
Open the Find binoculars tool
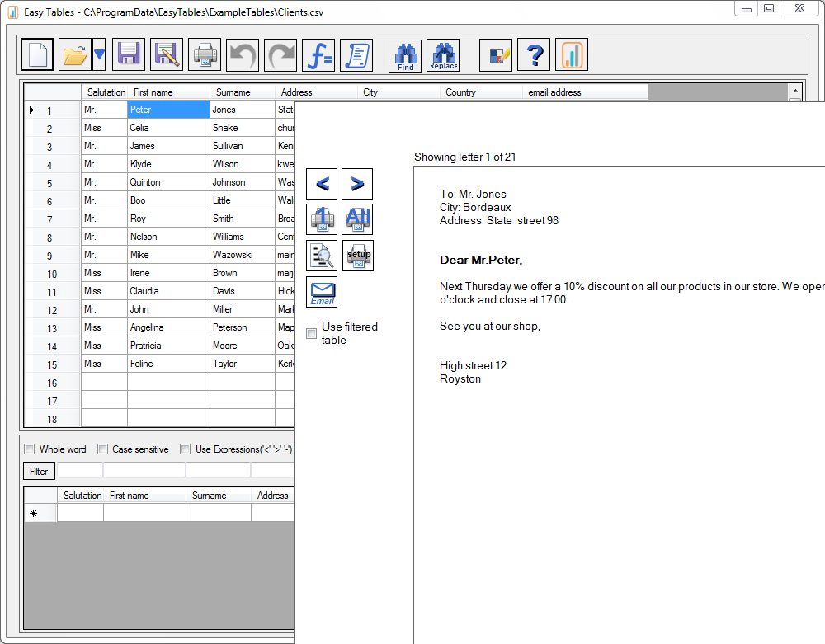(405, 55)
